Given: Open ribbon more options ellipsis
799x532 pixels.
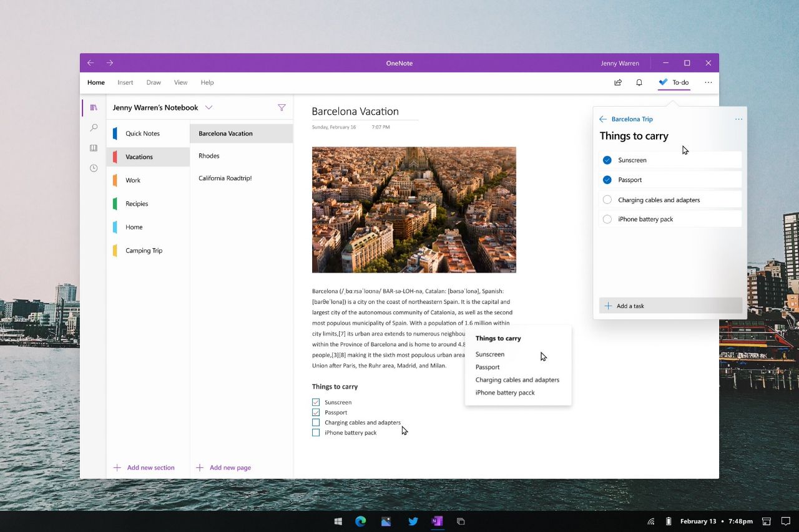Looking at the screenshot, I should 708,82.
